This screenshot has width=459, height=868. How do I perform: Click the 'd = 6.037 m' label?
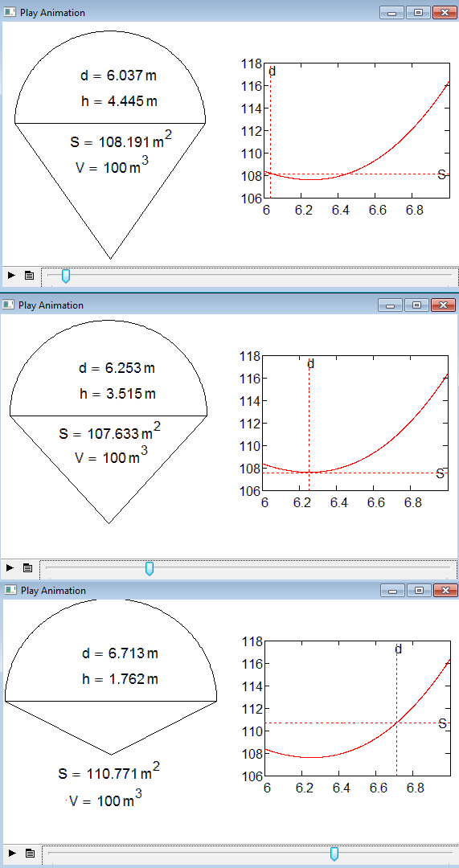tap(118, 76)
